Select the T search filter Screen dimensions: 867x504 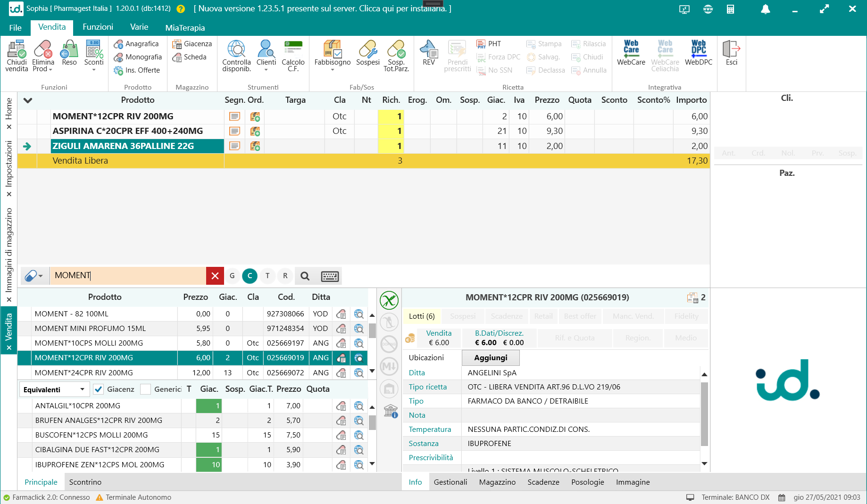click(x=267, y=276)
